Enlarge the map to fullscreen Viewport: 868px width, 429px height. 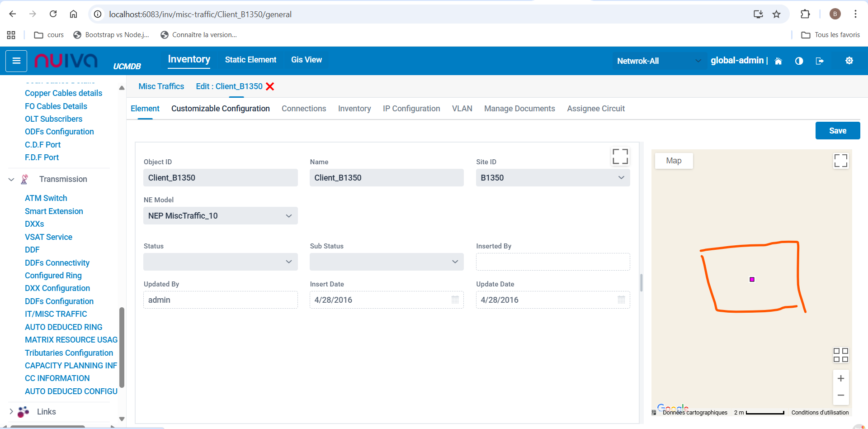(x=840, y=161)
